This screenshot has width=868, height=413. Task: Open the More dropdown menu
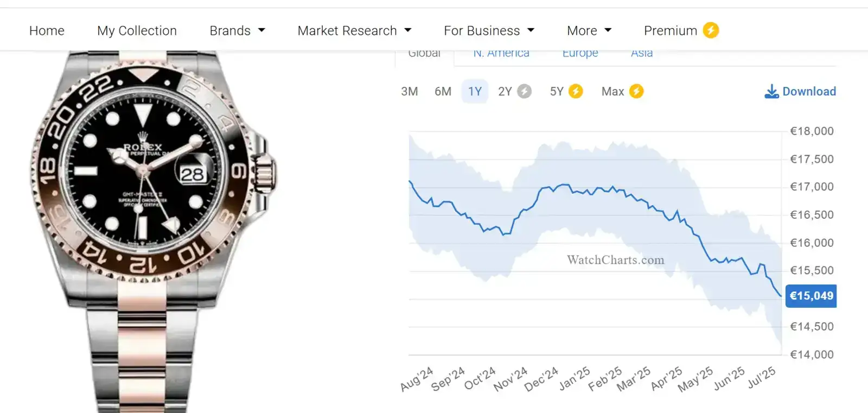click(x=589, y=31)
